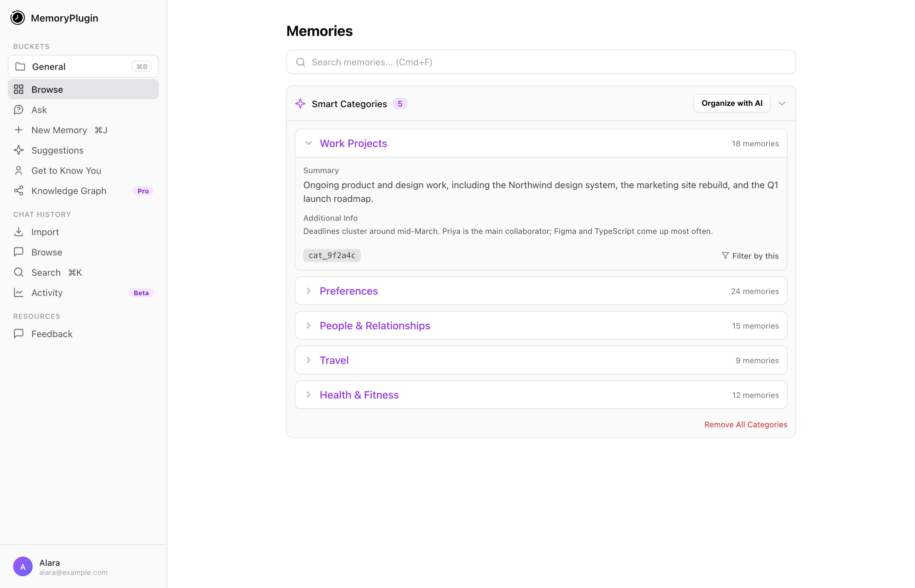
Task: Click the Ask chat bubble icon
Action: tap(19, 109)
